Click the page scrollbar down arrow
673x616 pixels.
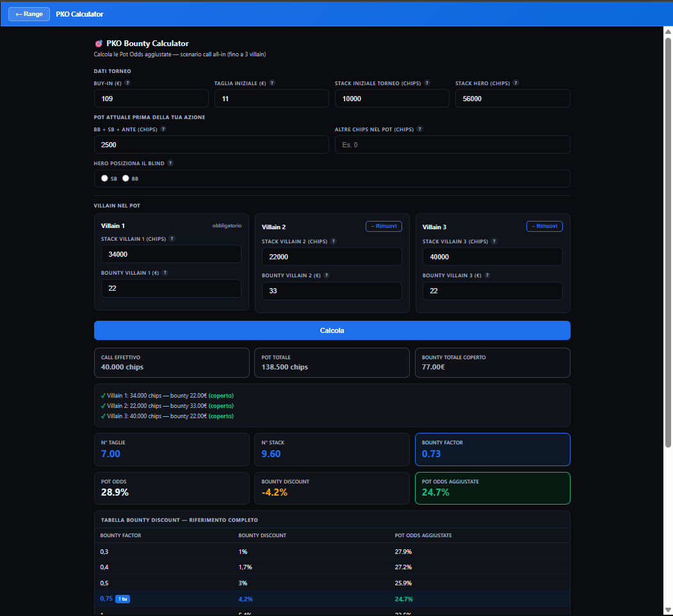coord(668,610)
